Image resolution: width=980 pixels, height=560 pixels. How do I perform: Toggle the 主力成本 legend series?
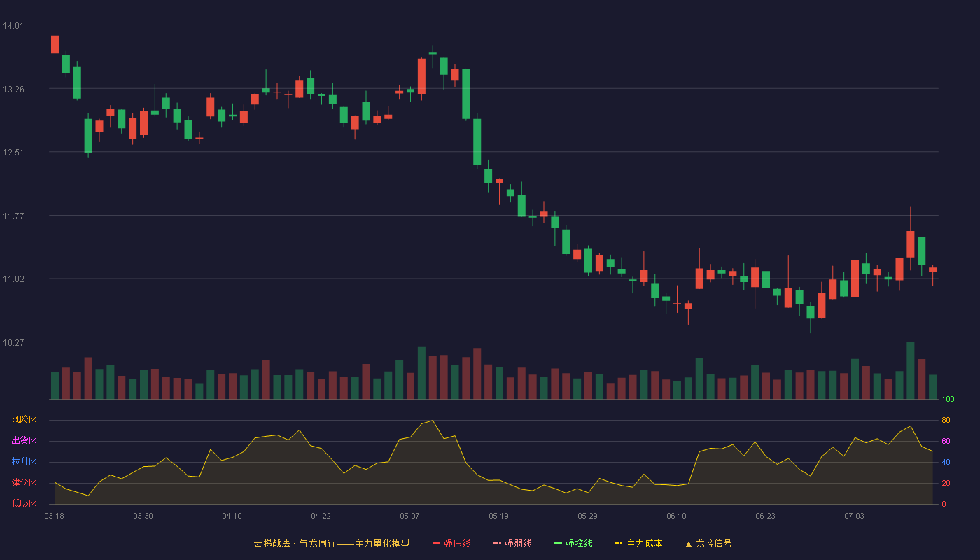click(x=638, y=543)
